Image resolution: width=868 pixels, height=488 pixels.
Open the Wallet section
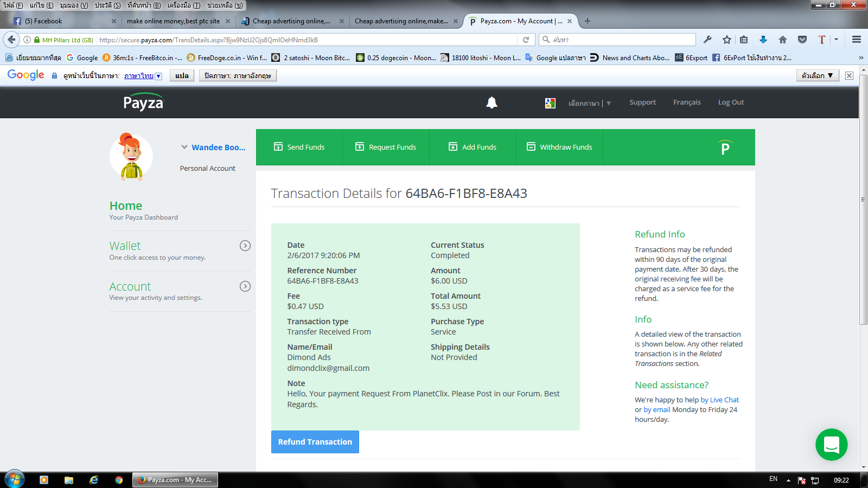pos(125,246)
